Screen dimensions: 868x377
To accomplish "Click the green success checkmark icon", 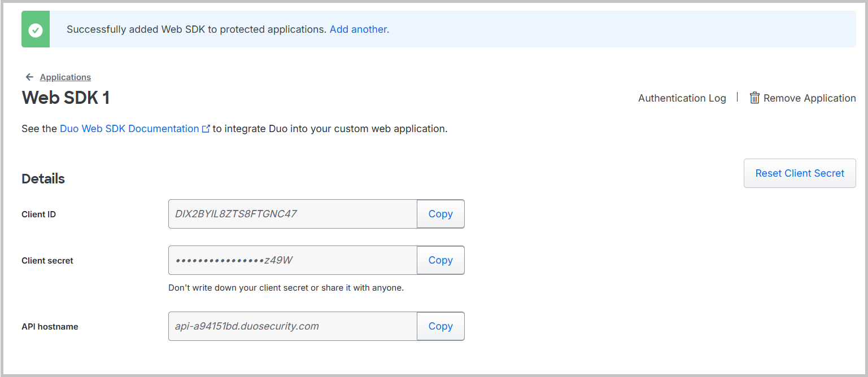I will click(x=36, y=29).
